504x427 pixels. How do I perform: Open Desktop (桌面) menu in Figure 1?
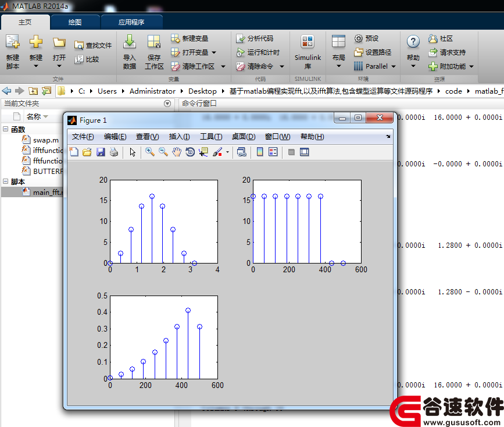pos(244,137)
